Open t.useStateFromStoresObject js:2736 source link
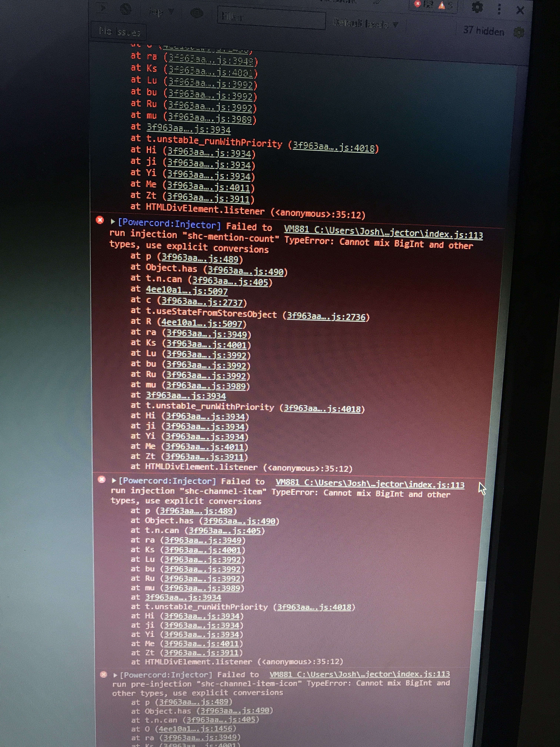This screenshot has width=560, height=747. coord(326,316)
